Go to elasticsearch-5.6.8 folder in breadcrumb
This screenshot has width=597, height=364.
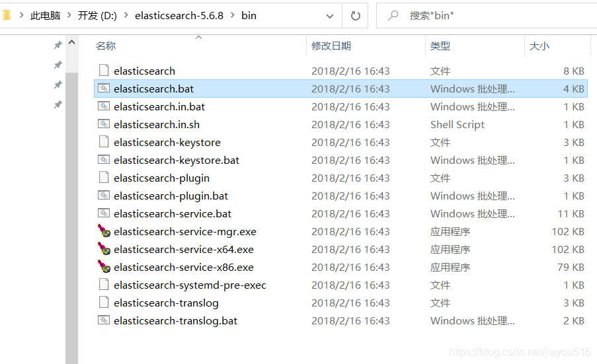(179, 16)
